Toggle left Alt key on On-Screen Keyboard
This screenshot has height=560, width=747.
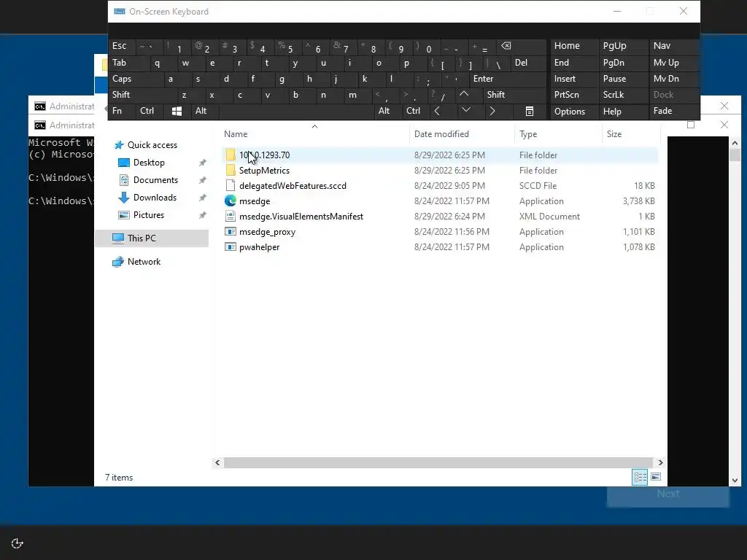(205, 111)
